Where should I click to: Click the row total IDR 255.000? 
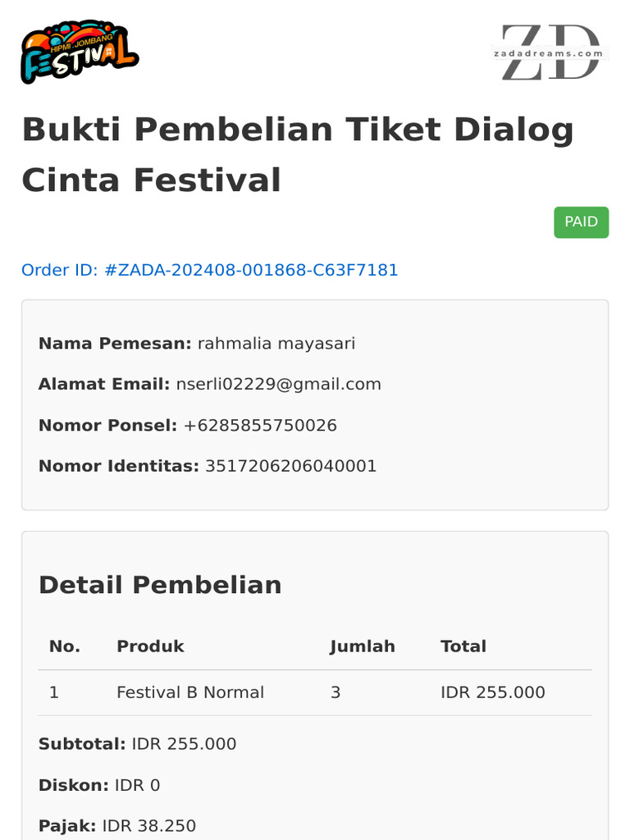[x=492, y=692]
